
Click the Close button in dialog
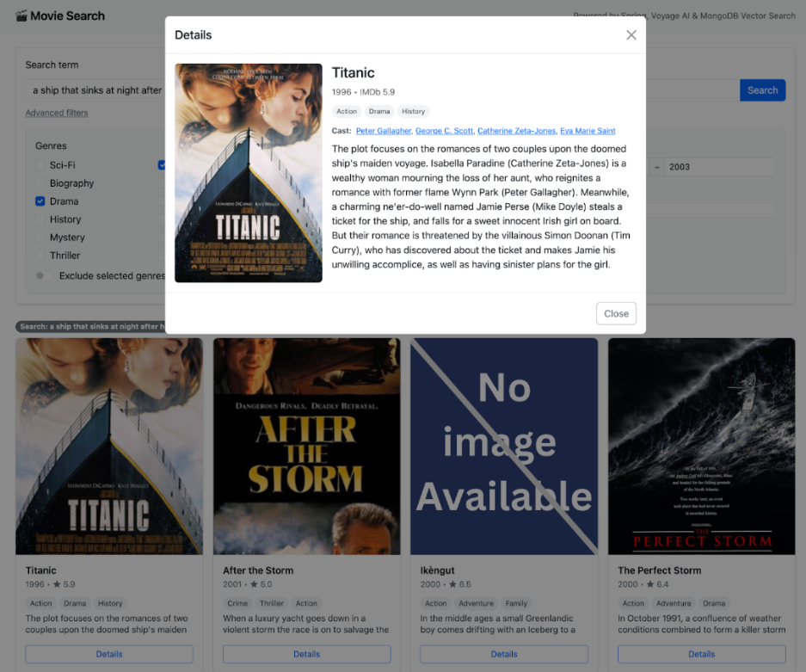(x=616, y=313)
